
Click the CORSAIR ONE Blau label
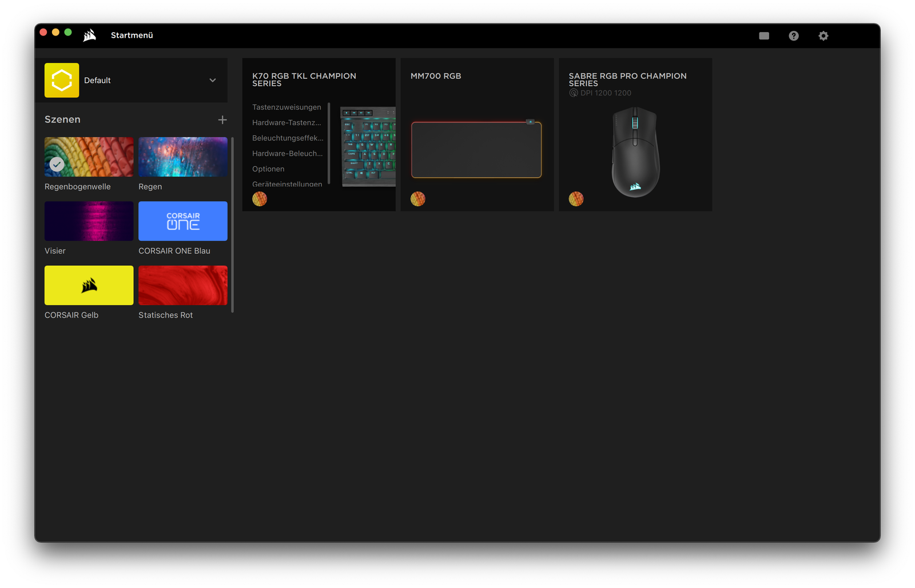[174, 251]
